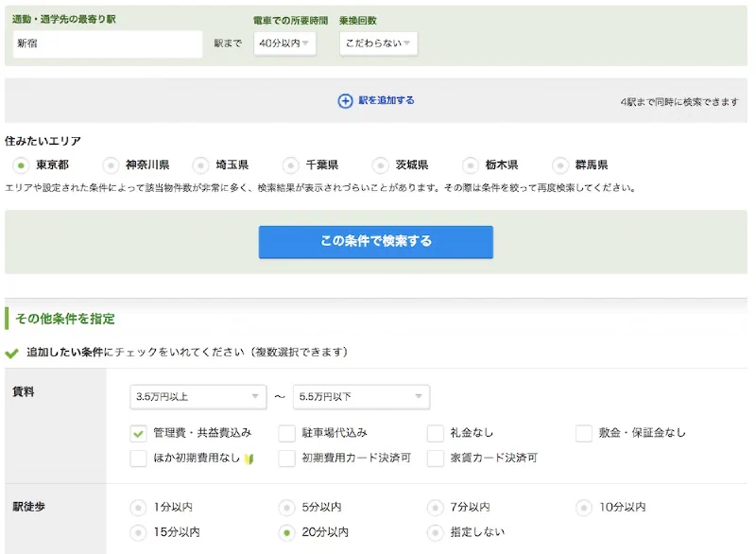This screenshot has width=756, height=554.
Task: Click the green checkmark icon near 追加したい条件
Action: point(11,354)
